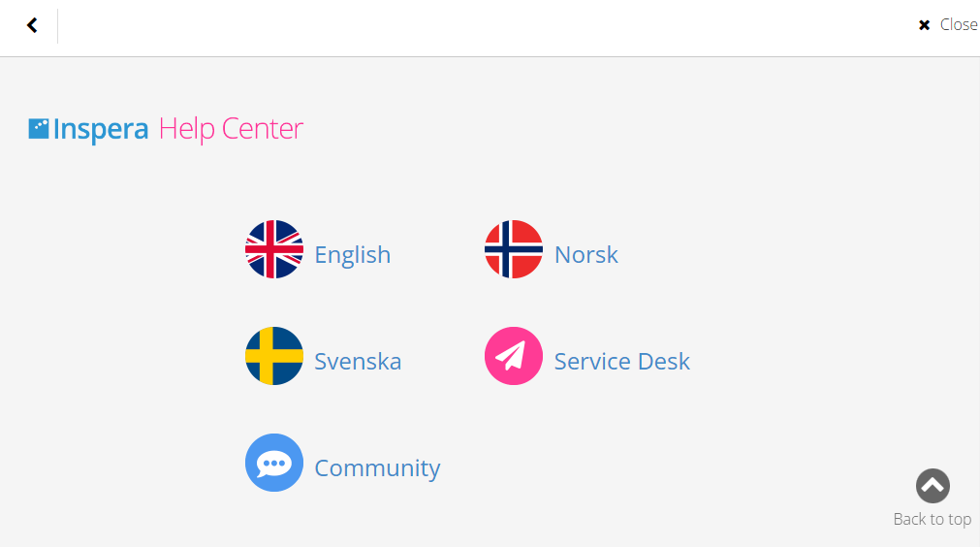This screenshot has width=980, height=547.
Task: Click the empty header bar area
Action: (488, 27)
